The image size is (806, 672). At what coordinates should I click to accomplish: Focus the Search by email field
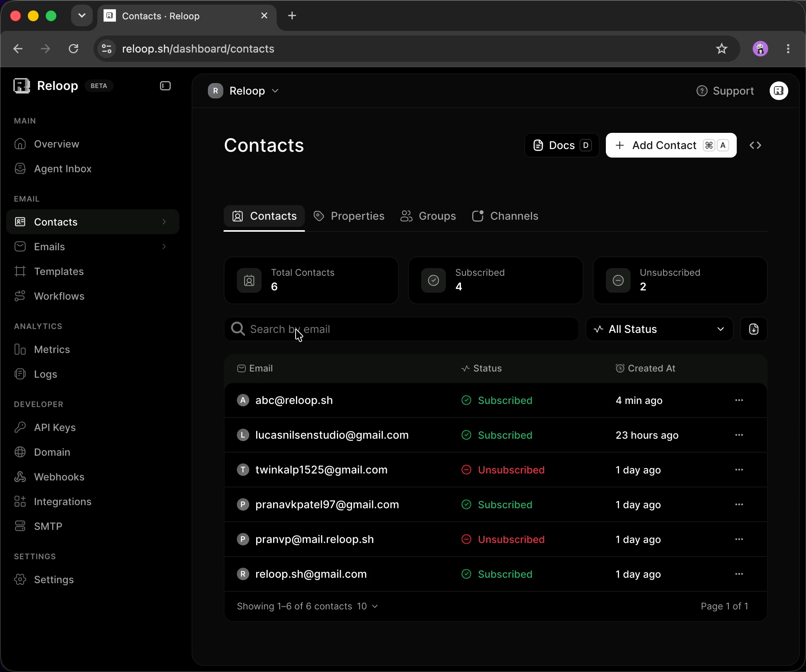point(401,329)
